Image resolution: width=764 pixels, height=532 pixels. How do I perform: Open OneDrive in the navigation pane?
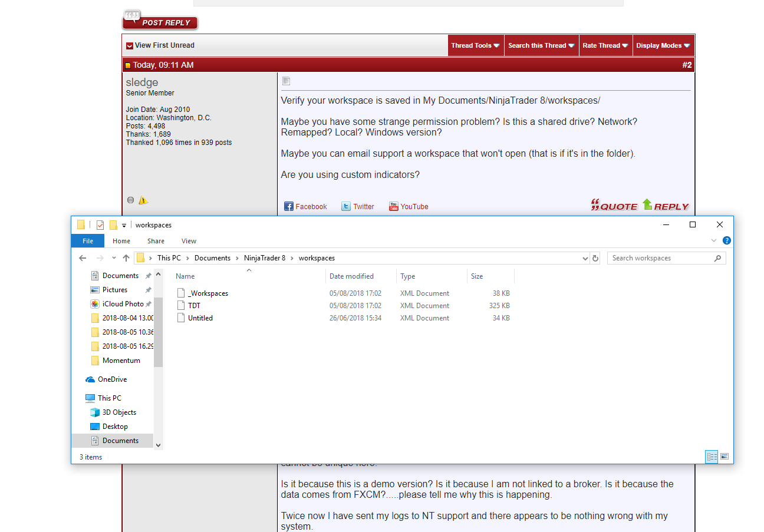point(112,379)
